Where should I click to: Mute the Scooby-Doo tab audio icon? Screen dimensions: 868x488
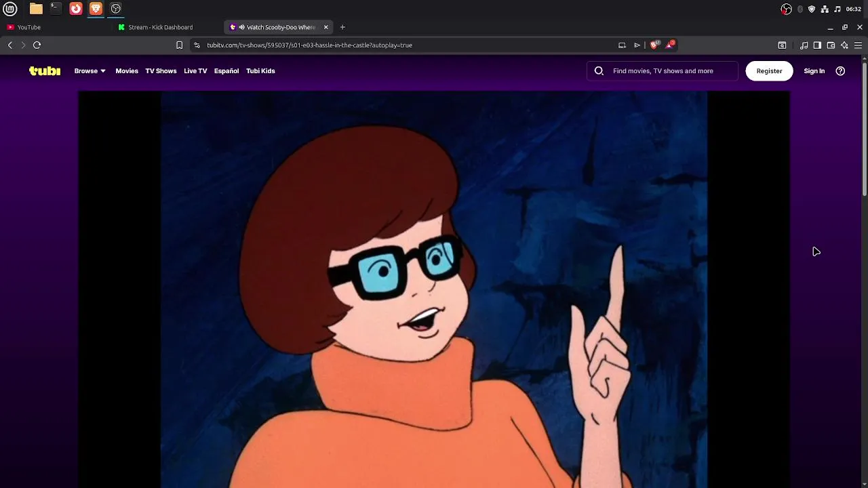(241, 27)
